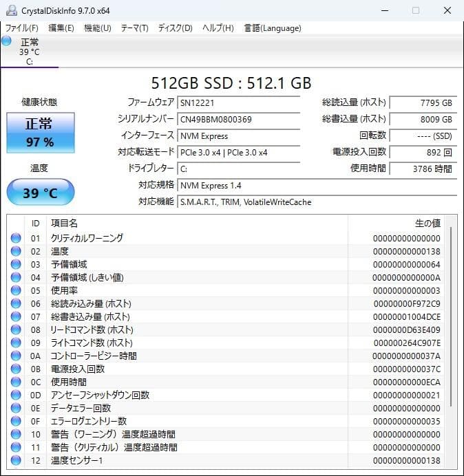Screen dimensions: 464x476
Task: Click status orb for リードコマンド数 row
Action: point(16,329)
